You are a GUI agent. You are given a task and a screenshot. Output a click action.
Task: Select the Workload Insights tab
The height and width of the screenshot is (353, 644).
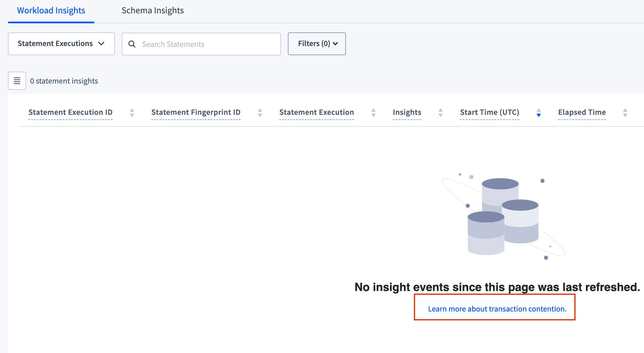(51, 11)
